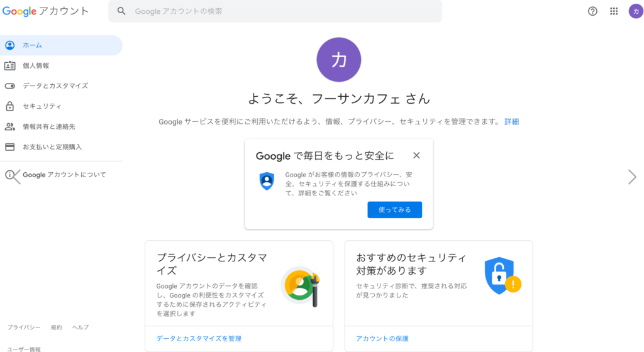Viewport: 644px width, 352px height.
Task: Select ホーム in the sidebar
Action: tap(33, 45)
